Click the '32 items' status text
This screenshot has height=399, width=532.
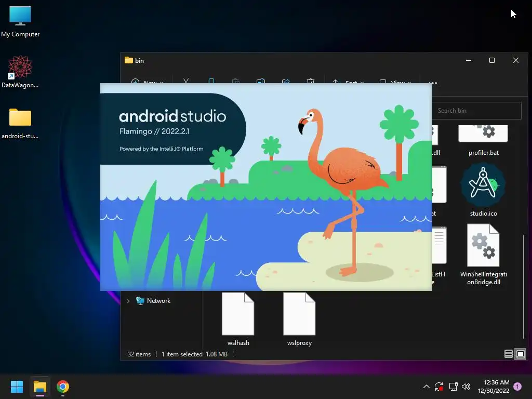139,354
